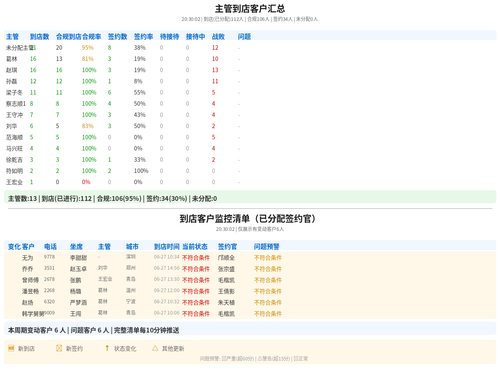Click the 未分配主管 row name
500x381 pixels.
click(19, 48)
